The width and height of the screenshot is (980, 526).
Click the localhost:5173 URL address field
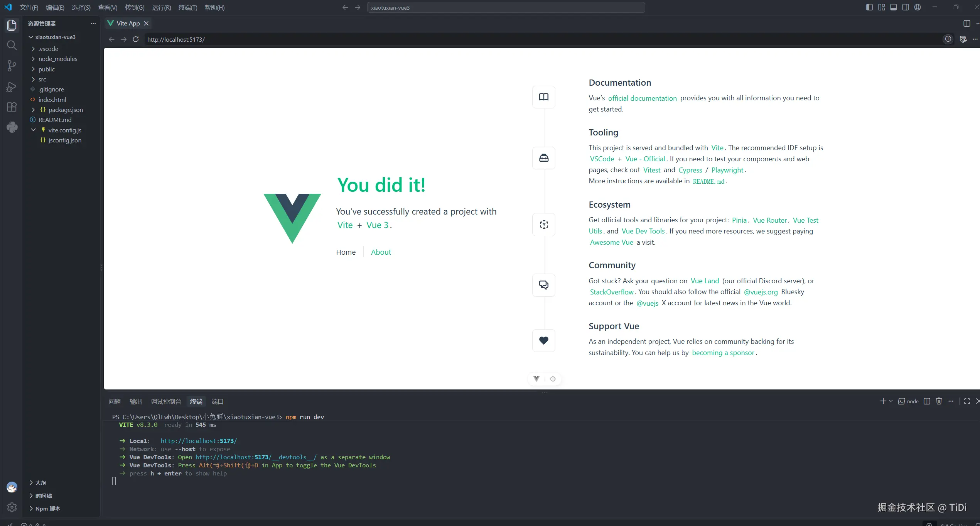coord(542,39)
